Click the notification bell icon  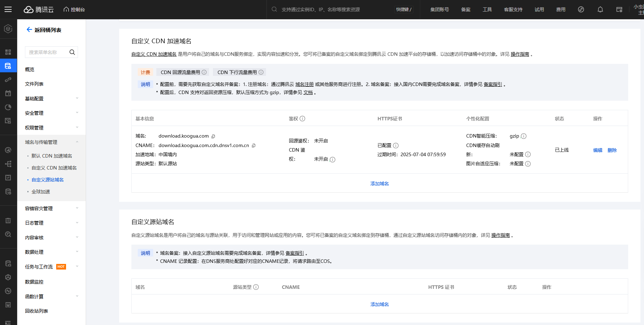600,9
